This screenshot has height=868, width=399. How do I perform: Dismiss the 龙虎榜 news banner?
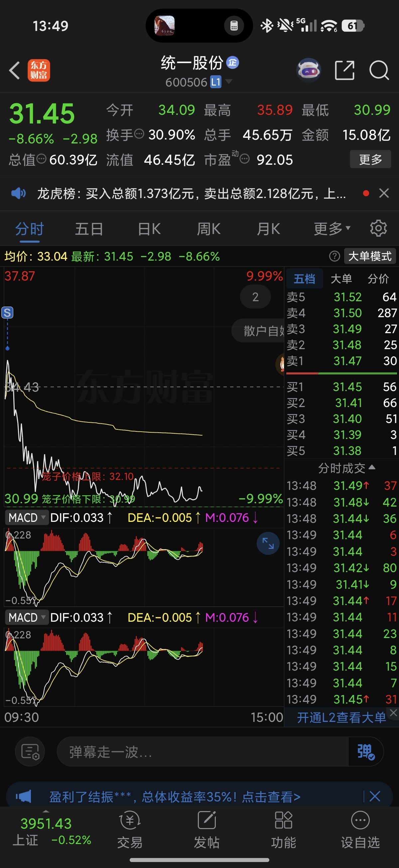coord(384,193)
